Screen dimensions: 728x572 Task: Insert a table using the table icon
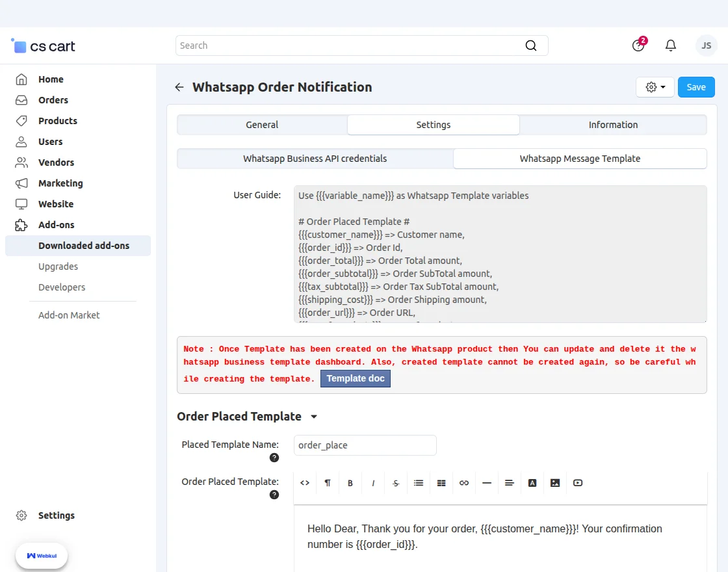click(441, 483)
